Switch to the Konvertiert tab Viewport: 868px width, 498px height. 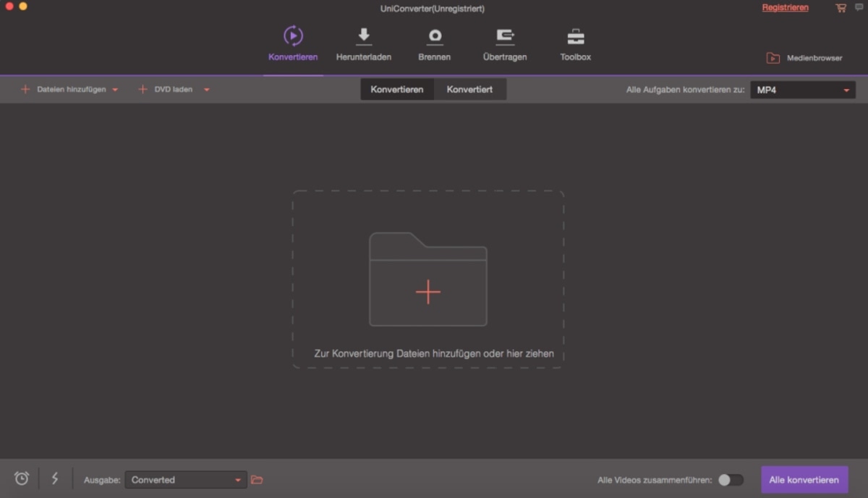[x=470, y=89]
